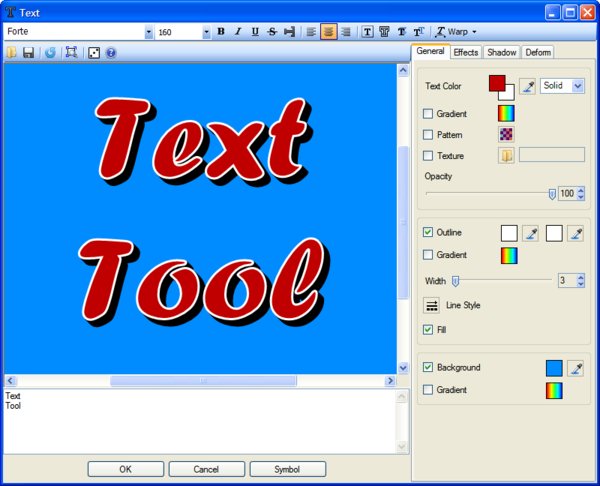The height and width of the screenshot is (486, 600).
Task: Click the Symbol button
Action: tap(287, 469)
